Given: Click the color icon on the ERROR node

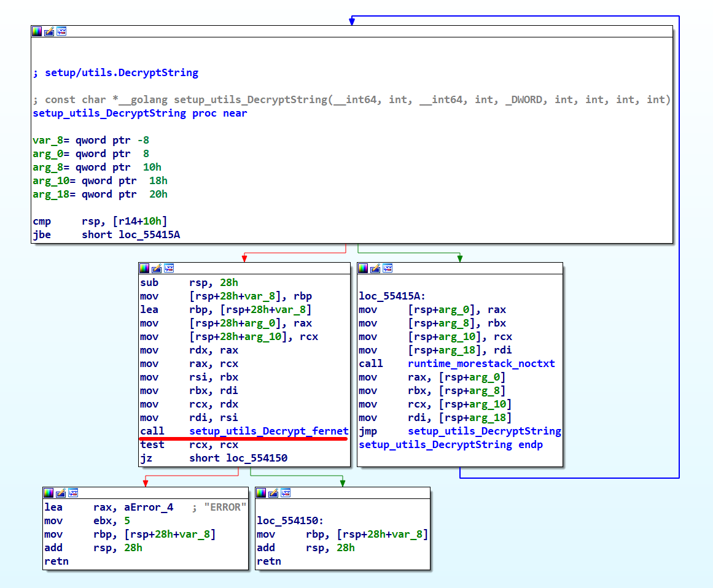Looking at the screenshot, I should click(x=49, y=493).
